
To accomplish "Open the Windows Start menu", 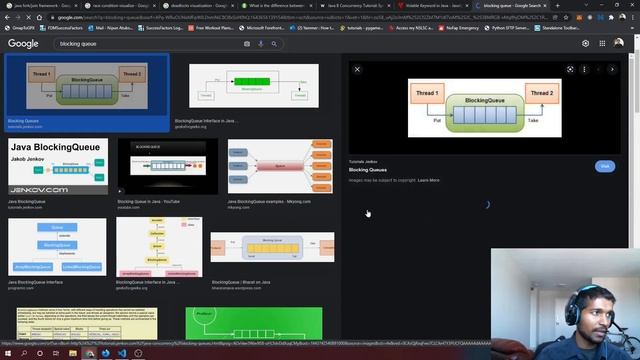I will click(x=8, y=353).
